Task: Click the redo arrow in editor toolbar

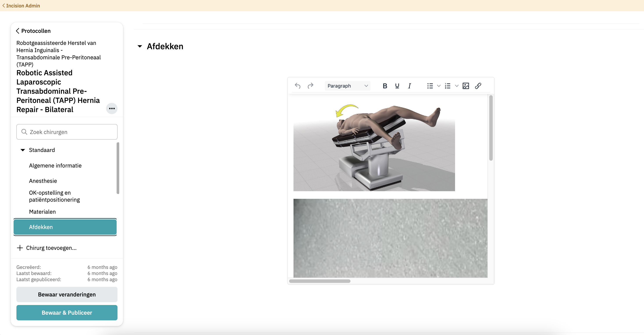Action: click(310, 86)
